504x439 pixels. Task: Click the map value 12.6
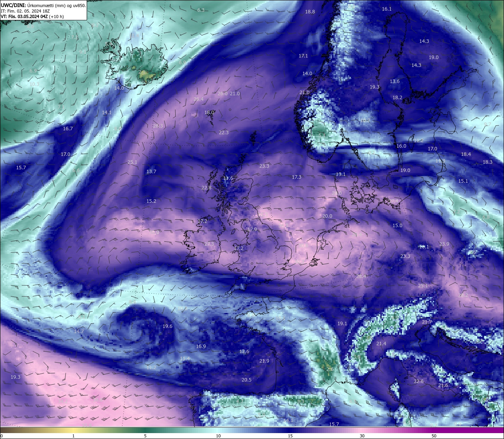(x=244, y=352)
